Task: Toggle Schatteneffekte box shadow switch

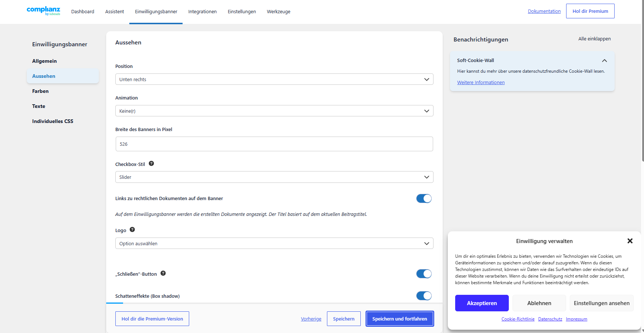Action: click(x=424, y=296)
